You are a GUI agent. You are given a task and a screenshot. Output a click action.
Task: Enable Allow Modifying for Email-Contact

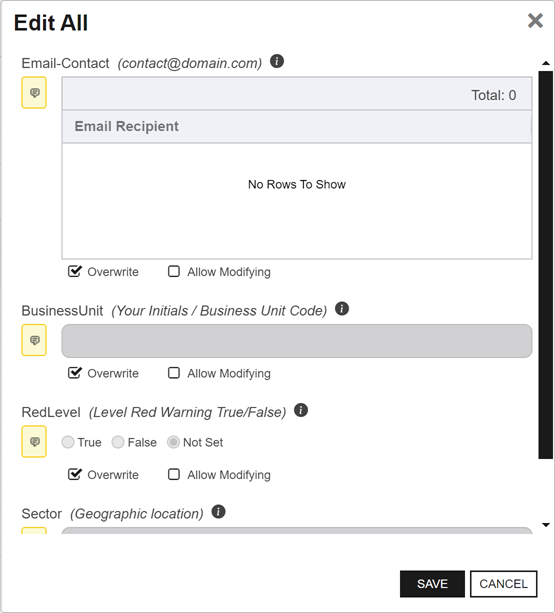tap(174, 271)
